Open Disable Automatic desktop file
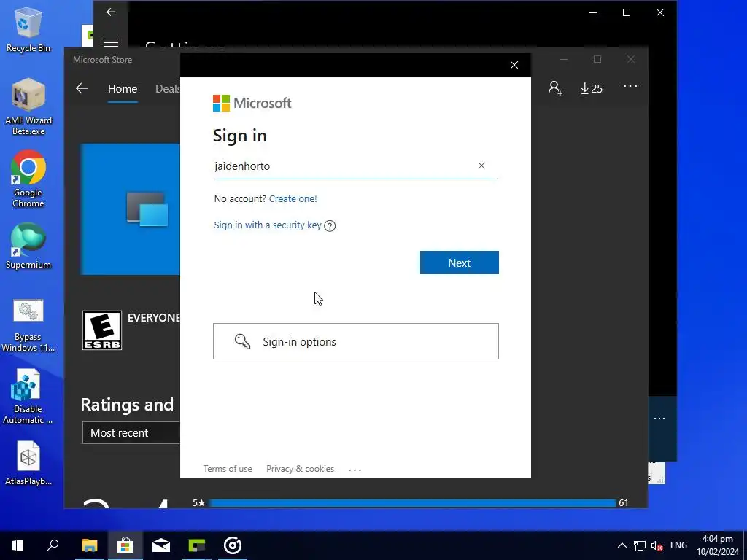The width and height of the screenshot is (747, 560). pyautogui.click(x=28, y=397)
